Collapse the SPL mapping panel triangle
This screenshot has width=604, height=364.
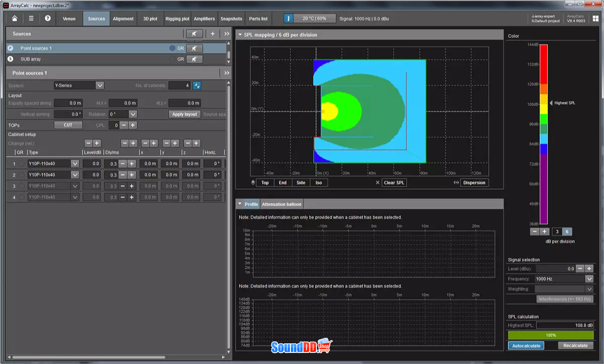coord(239,35)
